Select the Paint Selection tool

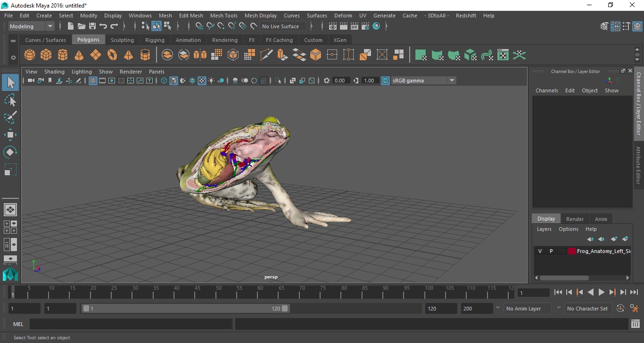click(x=10, y=117)
